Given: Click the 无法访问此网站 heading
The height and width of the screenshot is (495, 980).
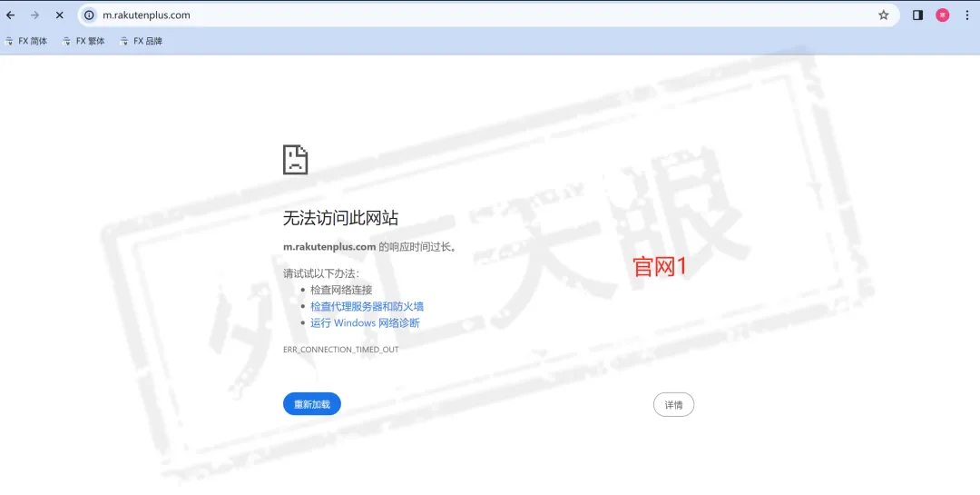Looking at the screenshot, I should point(340,218).
